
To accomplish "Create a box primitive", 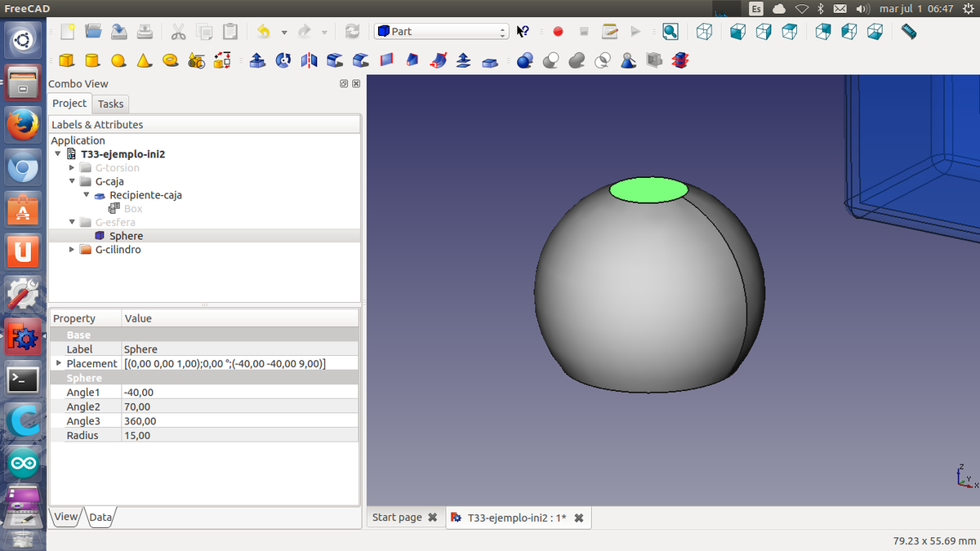I will 67,60.
